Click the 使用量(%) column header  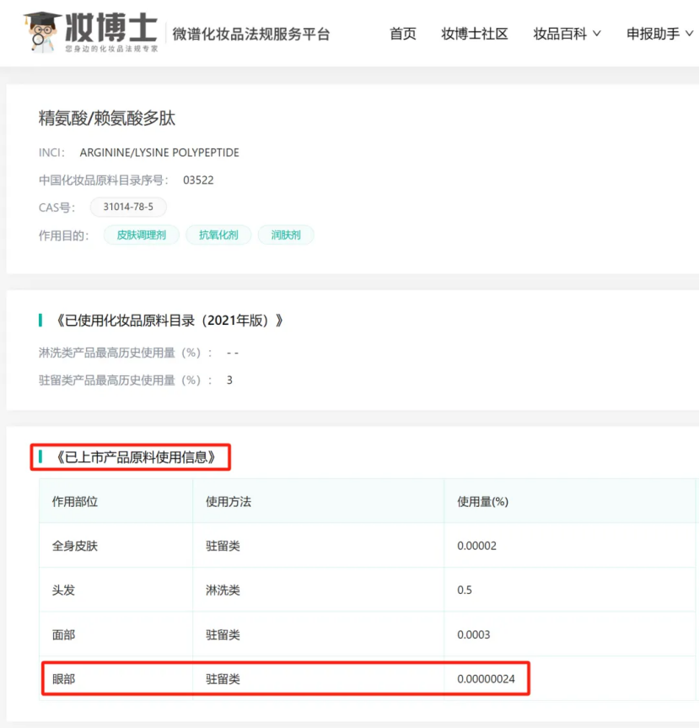coord(482,501)
